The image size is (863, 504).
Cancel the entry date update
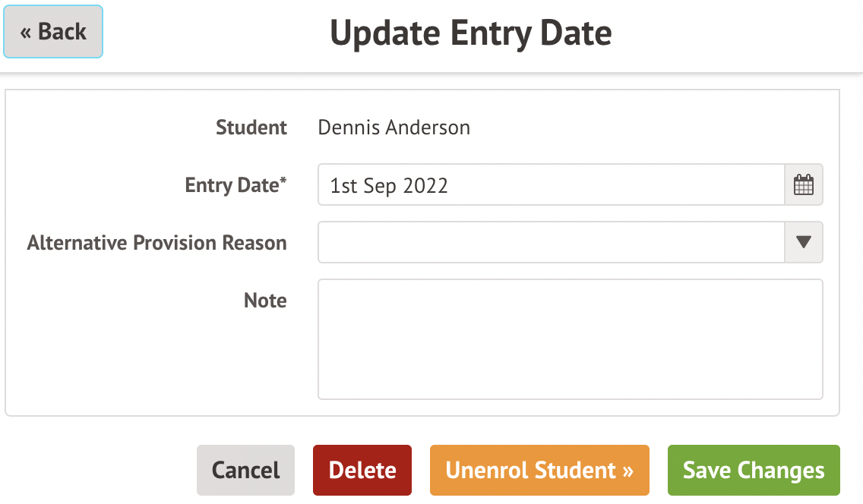(245, 470)
